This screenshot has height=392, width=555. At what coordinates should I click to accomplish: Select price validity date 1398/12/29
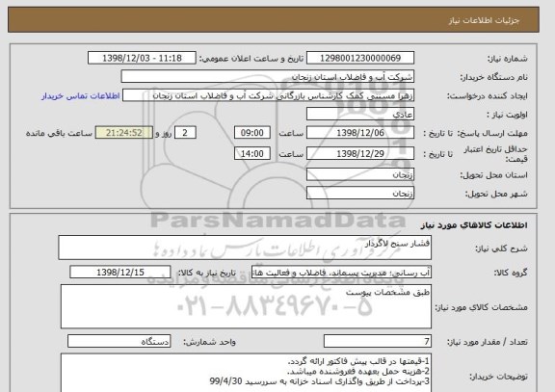point(360,153)
